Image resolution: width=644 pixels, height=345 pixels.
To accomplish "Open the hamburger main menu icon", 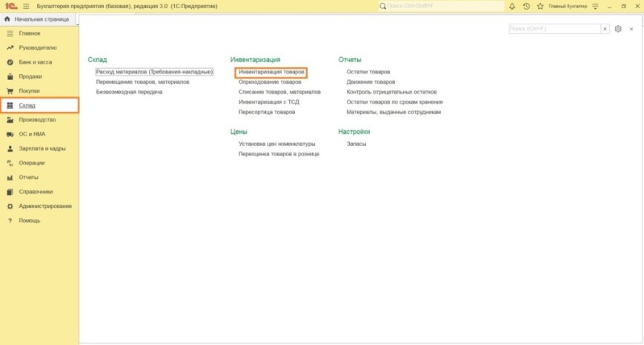I will click(x=27, y=6).
